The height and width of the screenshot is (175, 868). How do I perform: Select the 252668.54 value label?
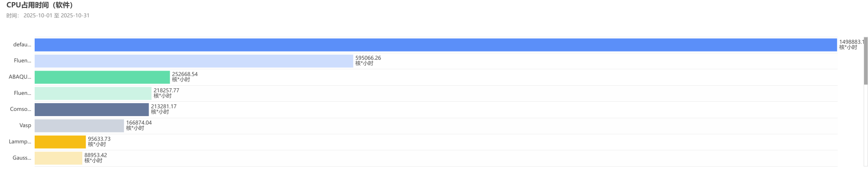[185, 74]
